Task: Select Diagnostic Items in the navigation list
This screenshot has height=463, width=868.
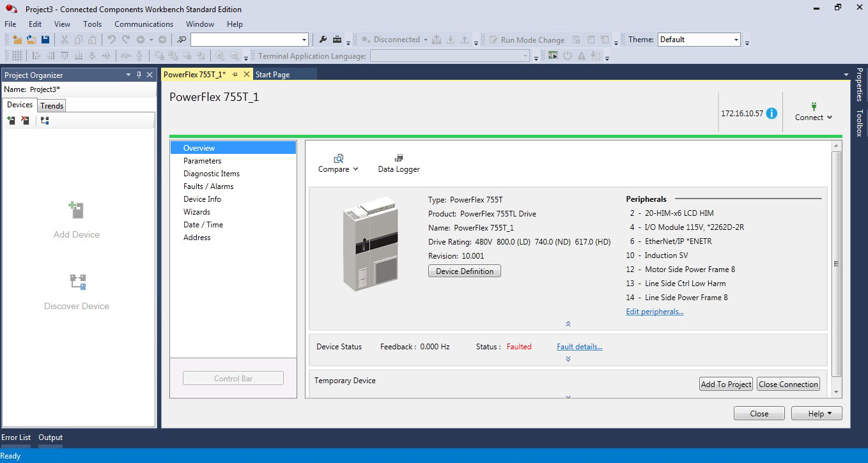Action: (233, 174)
